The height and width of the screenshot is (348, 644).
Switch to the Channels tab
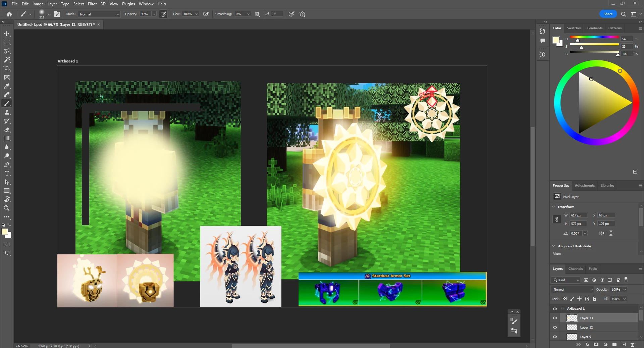[x=576, y=269]
